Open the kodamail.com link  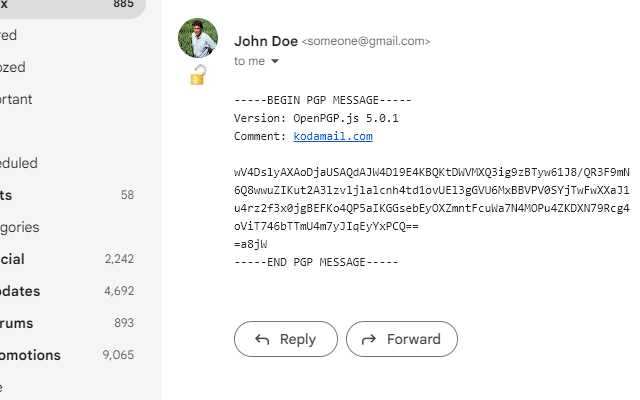(x=333, y=136)
